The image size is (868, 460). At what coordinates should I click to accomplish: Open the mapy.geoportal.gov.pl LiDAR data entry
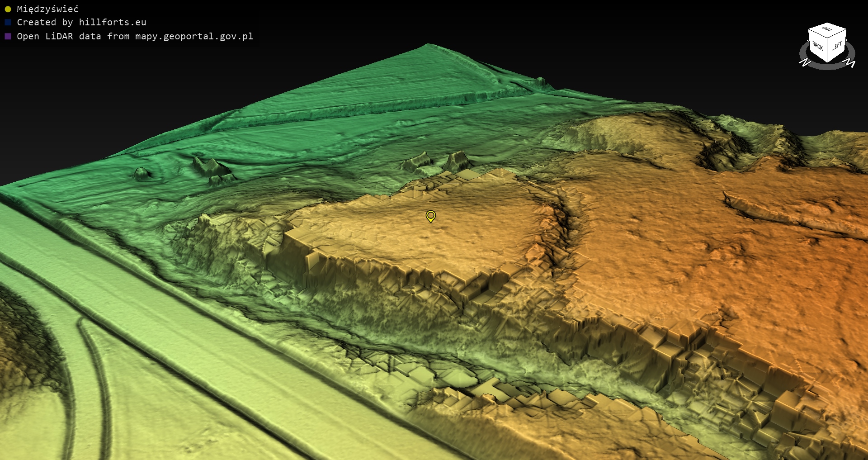[135, 36]
